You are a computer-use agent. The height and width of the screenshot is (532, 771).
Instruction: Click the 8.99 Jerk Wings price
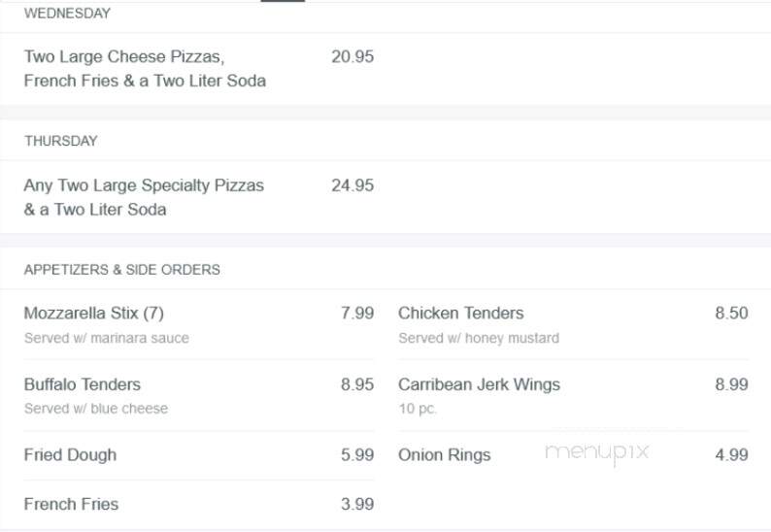pyautogui.click(x=731, y=384)
